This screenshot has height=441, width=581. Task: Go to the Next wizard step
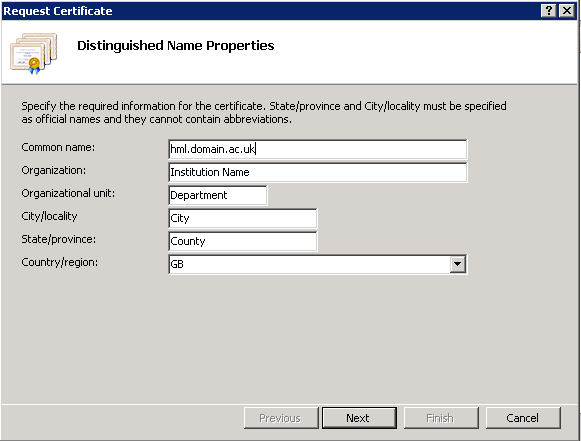coord(359,418)
